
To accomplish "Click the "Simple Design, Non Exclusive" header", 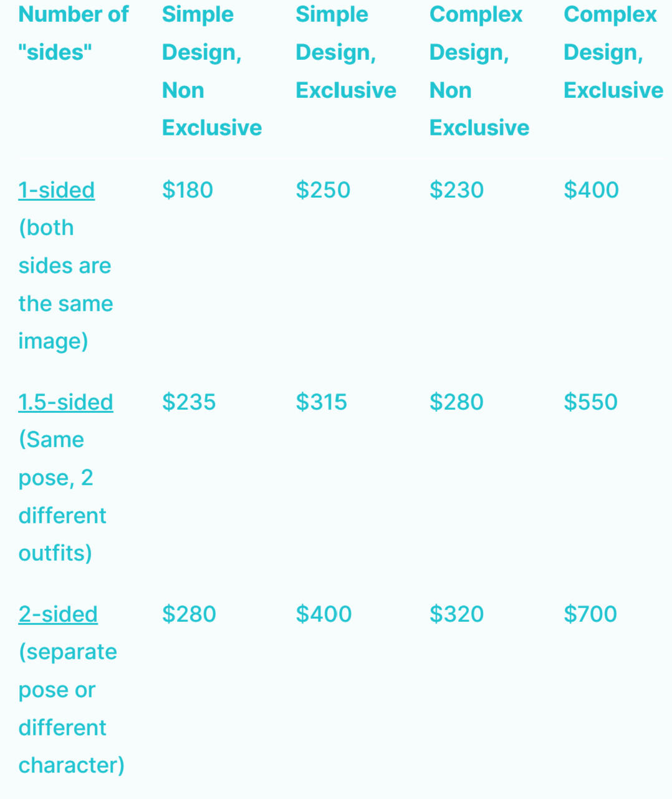I will [211, 71].
